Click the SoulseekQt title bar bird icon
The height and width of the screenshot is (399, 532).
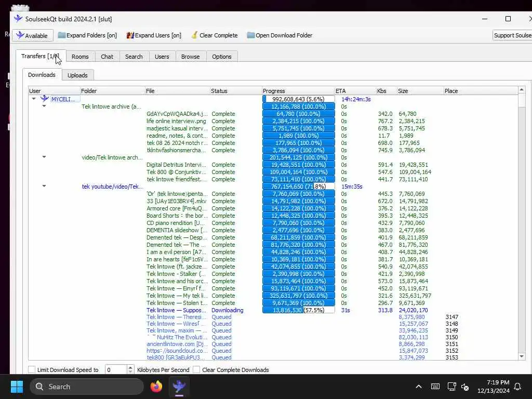[18, 19]
